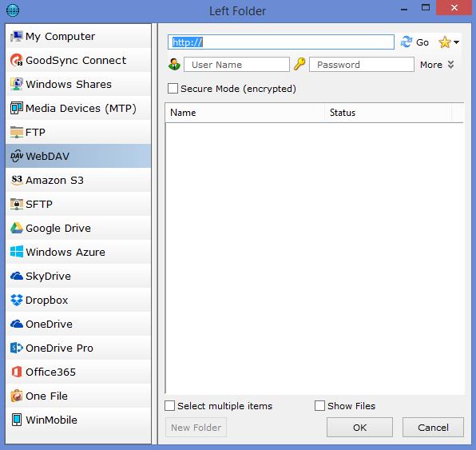Choose Amazon S3 file system
Viewport: 476px width, 450px height.
click(x=78, y=180)
